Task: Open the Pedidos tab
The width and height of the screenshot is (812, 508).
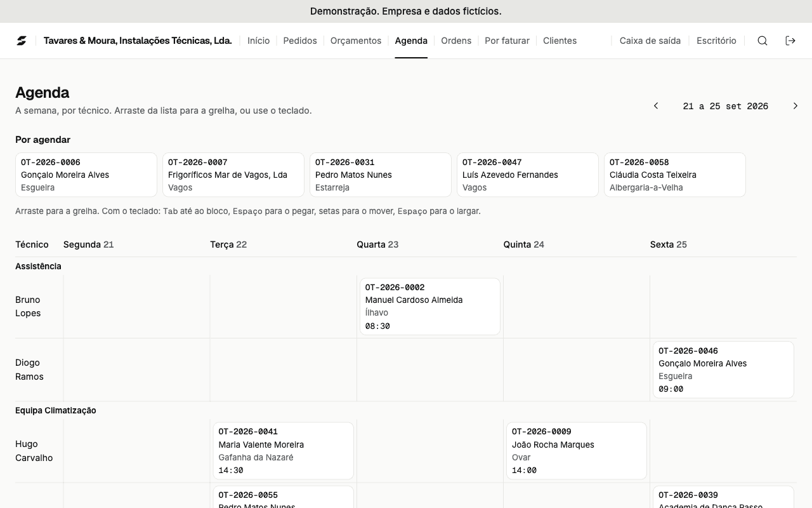Action: pos(300,41)
